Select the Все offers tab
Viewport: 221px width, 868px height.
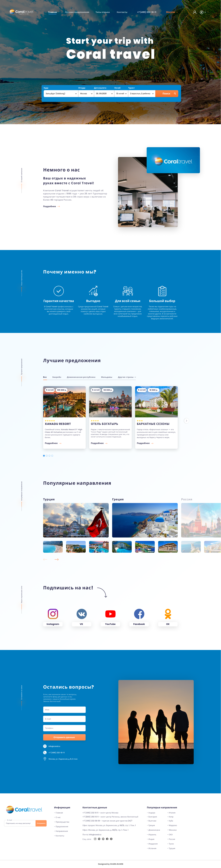coord(45,377)
